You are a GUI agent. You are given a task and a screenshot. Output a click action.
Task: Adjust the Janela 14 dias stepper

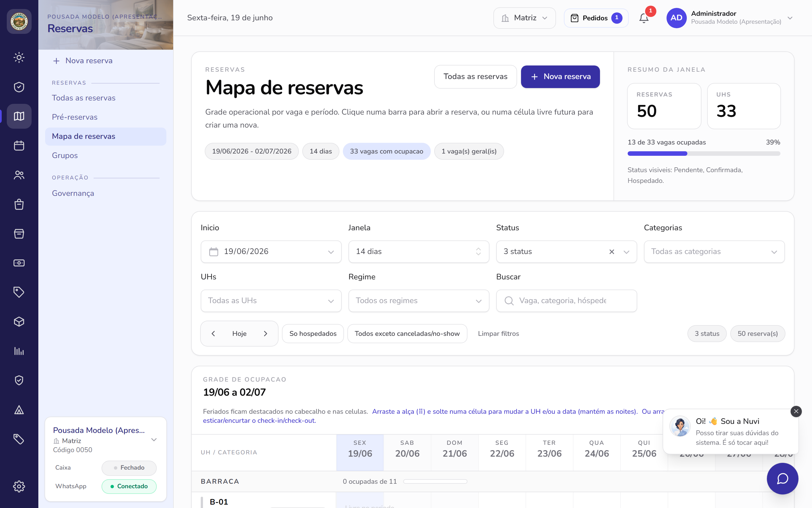click(478, 252)
